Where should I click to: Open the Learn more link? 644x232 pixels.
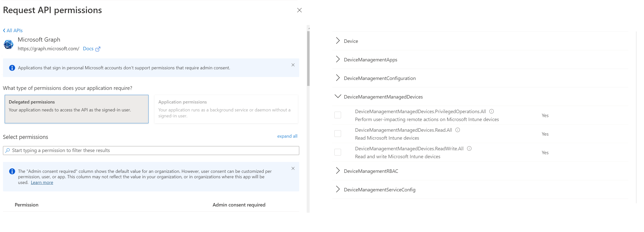tap(42, 182)
